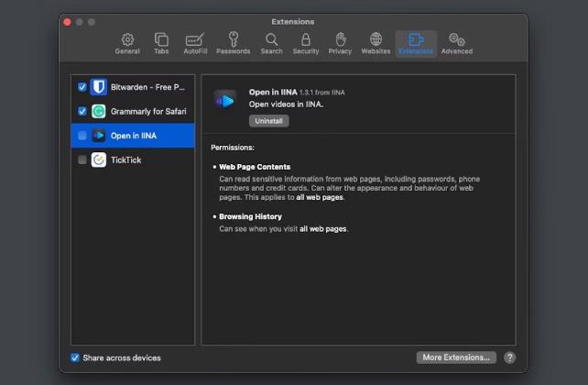
Task: Click the IINA play icon in list
Action: [x=99, y=136]
